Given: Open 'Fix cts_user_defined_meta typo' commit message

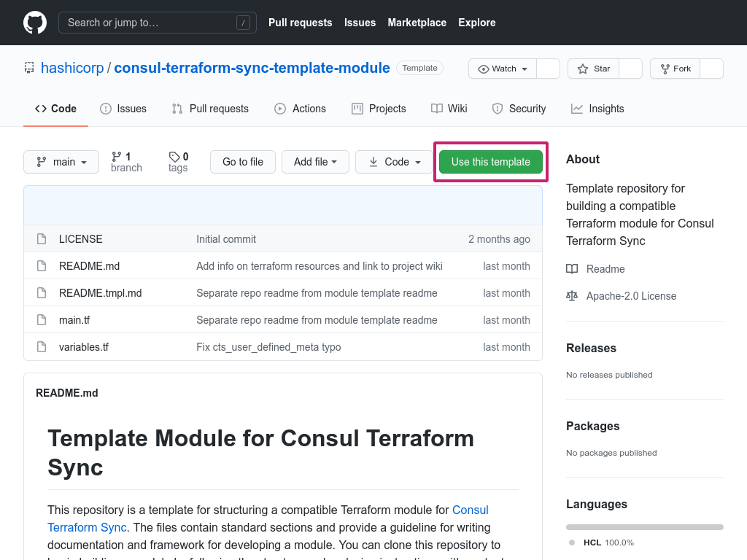Looking at the screenshot, I should pos(268,347).
